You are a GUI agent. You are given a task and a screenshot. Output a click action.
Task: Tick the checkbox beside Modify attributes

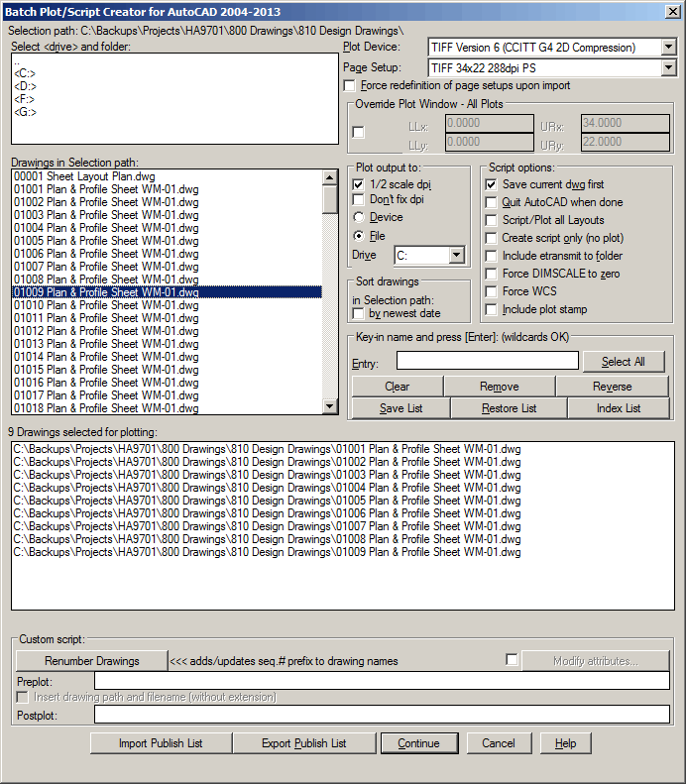point(512,659)
